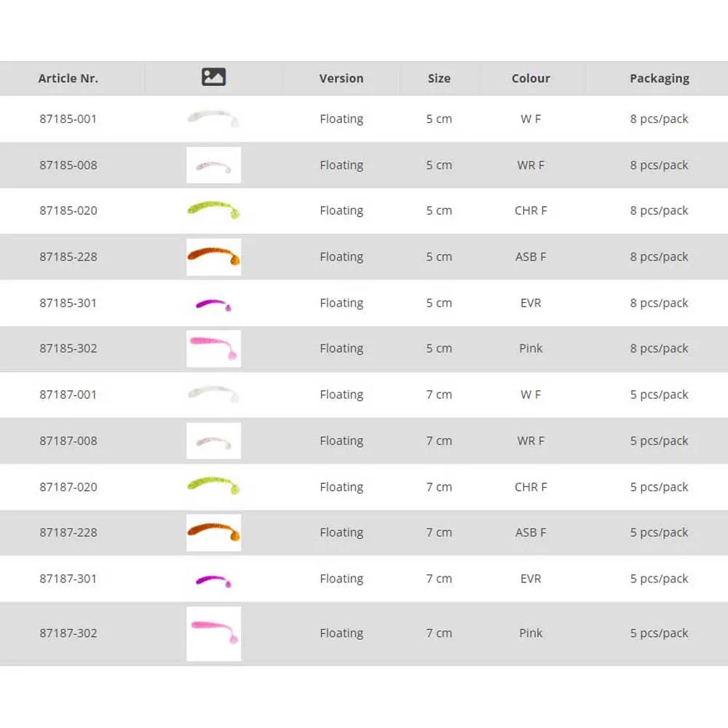View white lure image for 87187-001
This screenshot has height=728, width=728.
[x=213, y=395]
